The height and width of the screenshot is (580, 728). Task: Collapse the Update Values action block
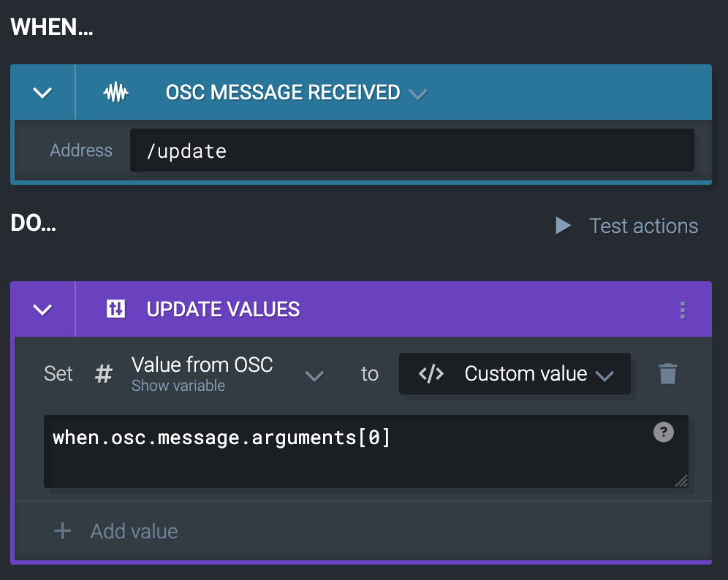(x=43, y=309)
